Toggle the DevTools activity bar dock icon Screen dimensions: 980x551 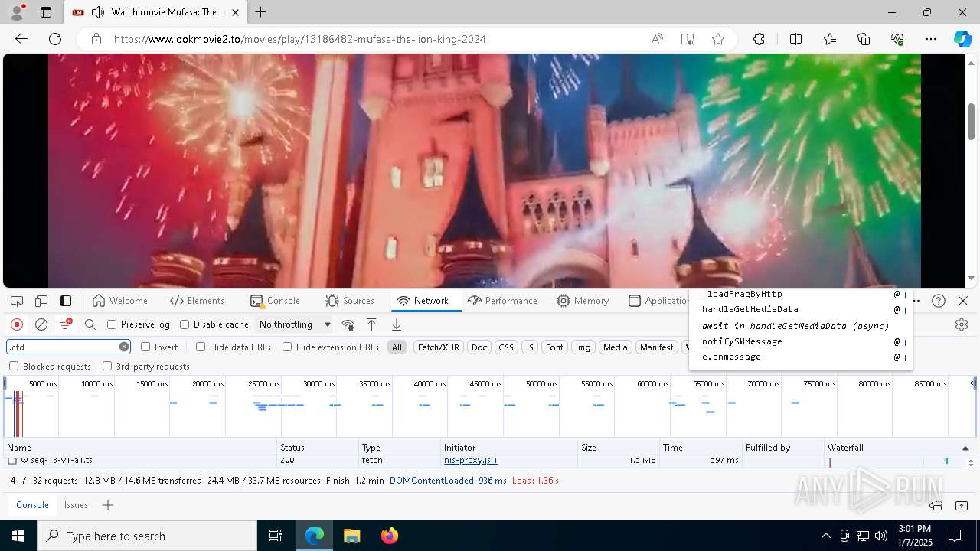[x=66, y=301]
